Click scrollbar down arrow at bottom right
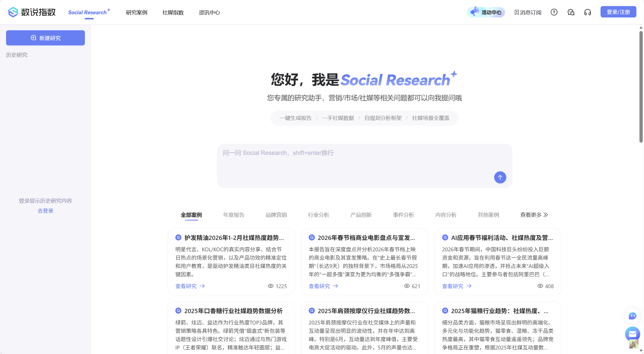This screenshot has width=644, height=354. (641, 350)
